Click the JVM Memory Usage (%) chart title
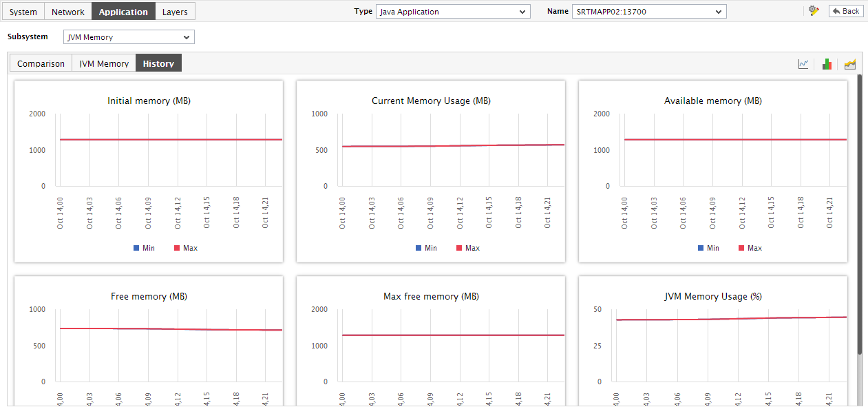Screen dimensions: 868x407 [713, 296]
